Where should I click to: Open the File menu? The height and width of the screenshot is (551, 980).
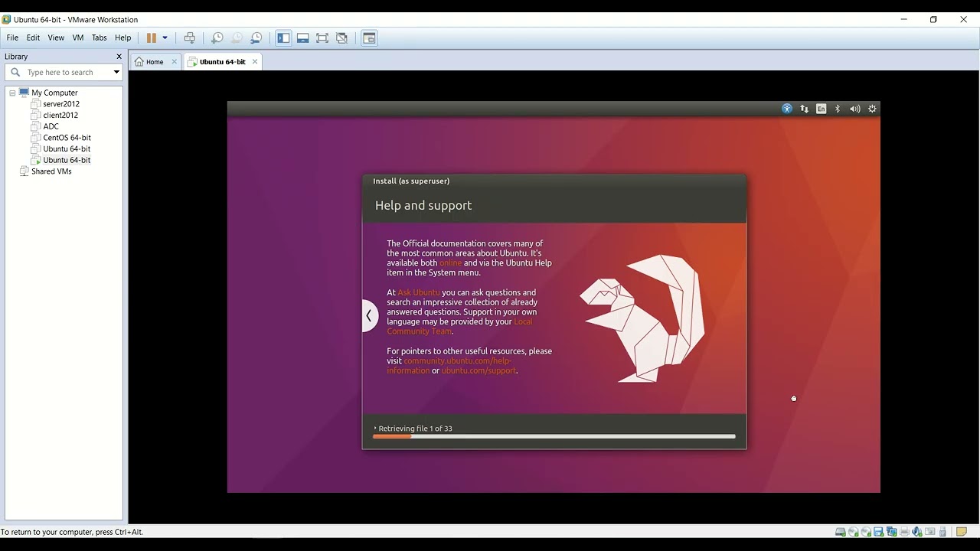[12, 37]
